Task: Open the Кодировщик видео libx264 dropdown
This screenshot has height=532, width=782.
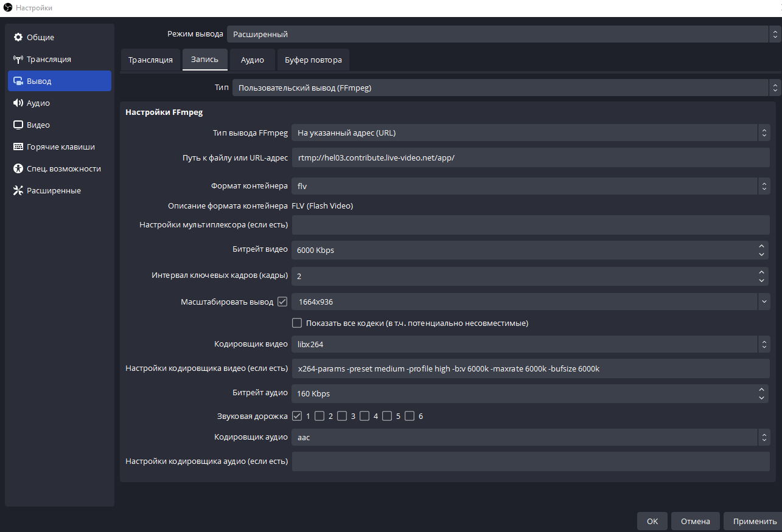Action: click(x=530, y=344)
